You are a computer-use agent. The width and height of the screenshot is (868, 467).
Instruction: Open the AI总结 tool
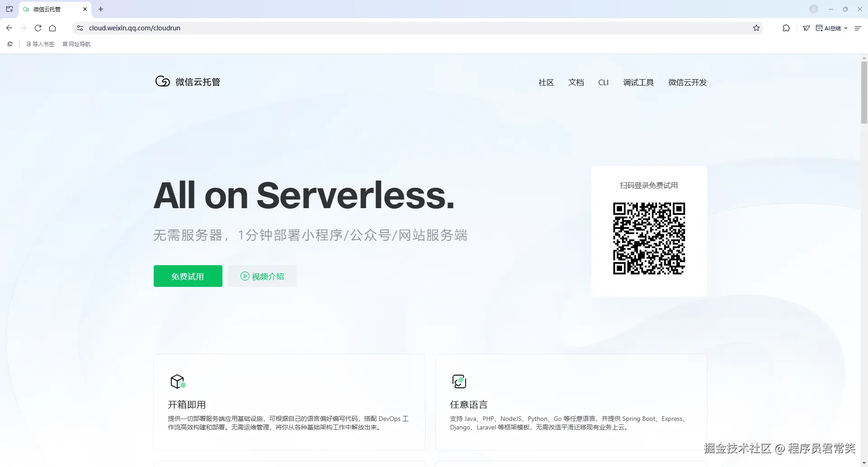coord(828,28)
